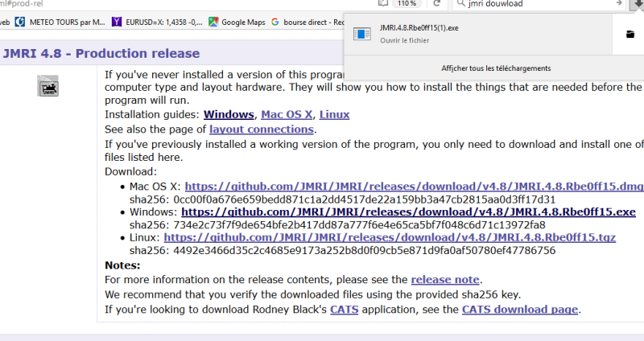Click the JMRI locomotive logo icon
Viewport: 644px width, 341px height.
[47, 86]
